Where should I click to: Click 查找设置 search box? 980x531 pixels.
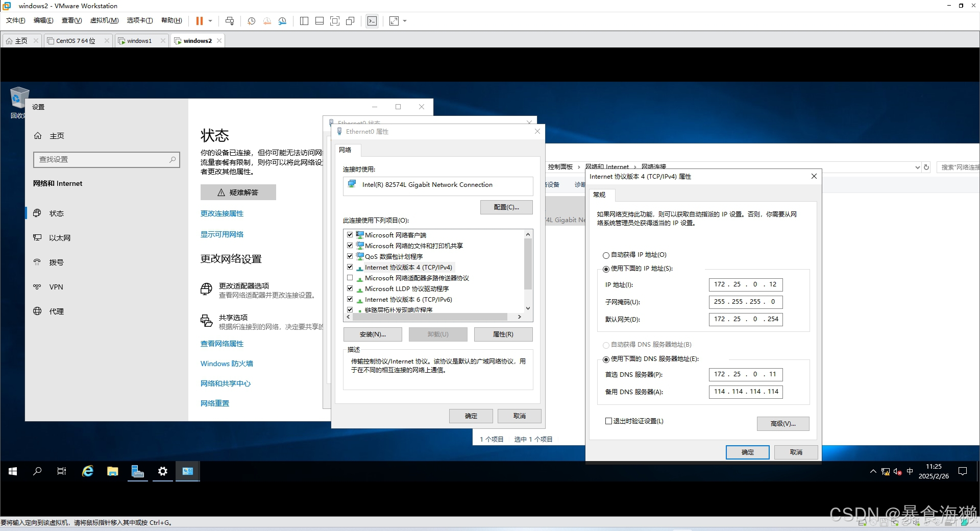click(107, 160)
